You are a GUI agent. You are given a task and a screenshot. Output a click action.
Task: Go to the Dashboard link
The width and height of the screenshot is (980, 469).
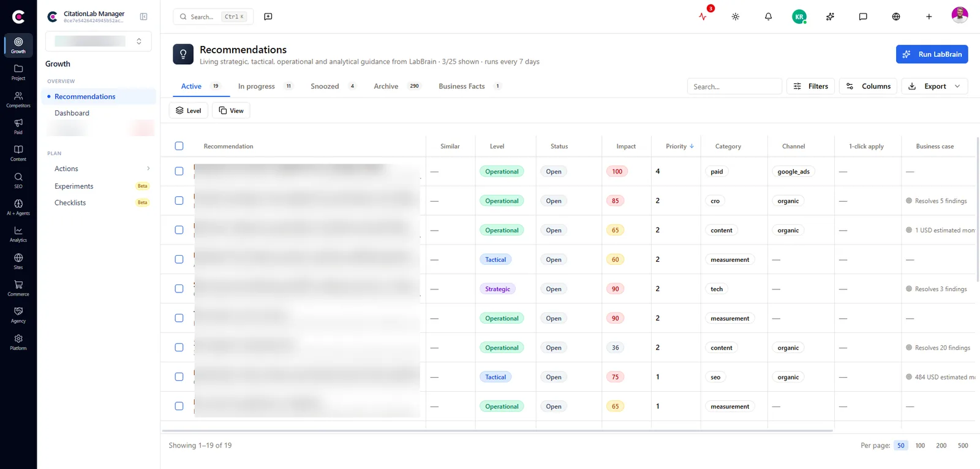(72, 113)
